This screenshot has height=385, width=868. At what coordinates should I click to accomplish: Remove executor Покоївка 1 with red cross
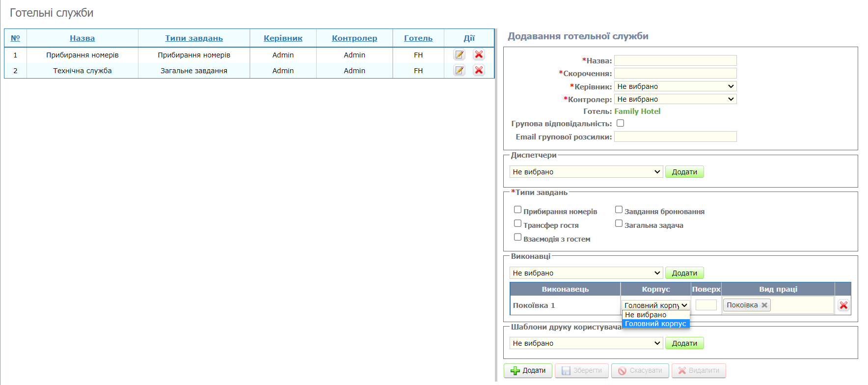click(x=843, y=305)
